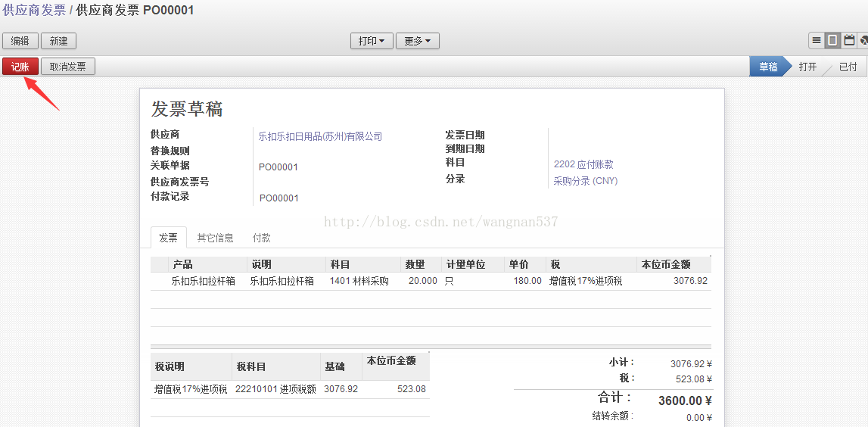Click 乐扣乐扣拉杆箱 in the 产品 column

(x=203, y=282)
